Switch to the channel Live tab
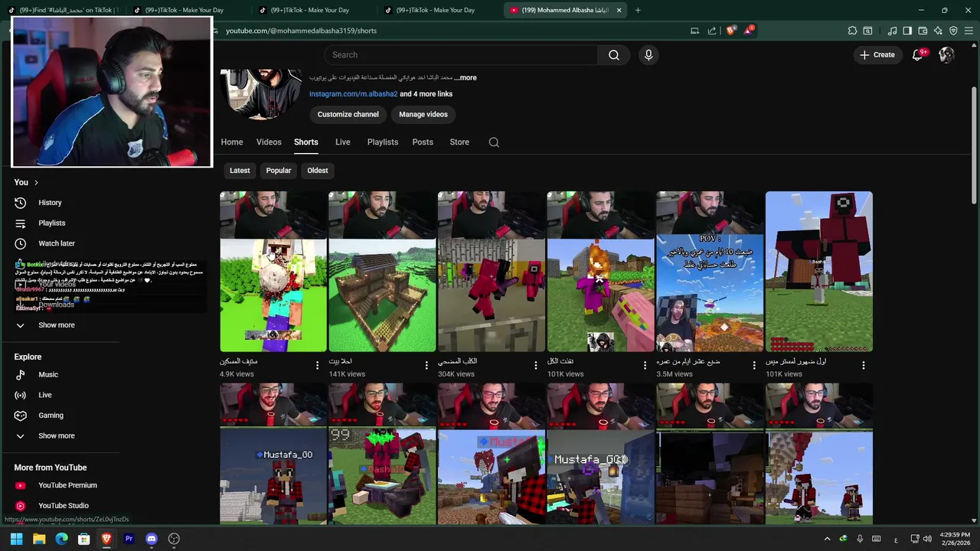Image resolution: width=980 pixels, height=551 pixels. click(342, 142)
